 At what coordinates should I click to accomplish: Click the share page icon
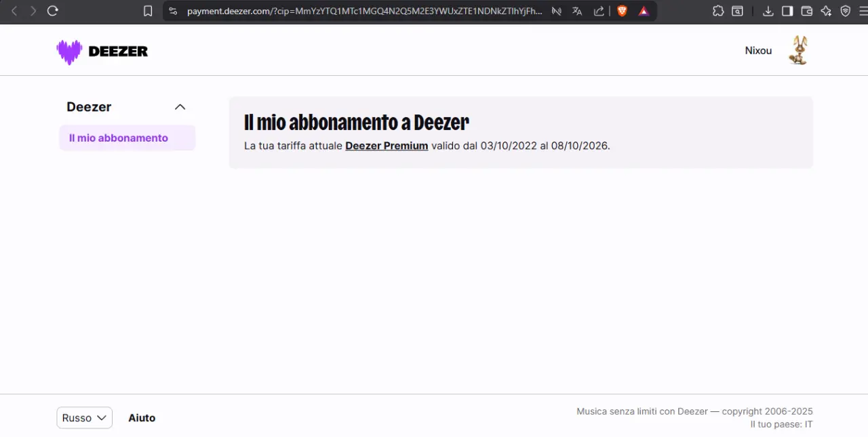[599, 11]
